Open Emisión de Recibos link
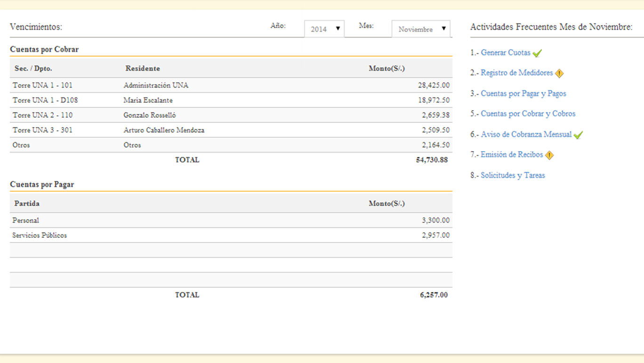Viewport: 644px width, 363px height. 511,154
